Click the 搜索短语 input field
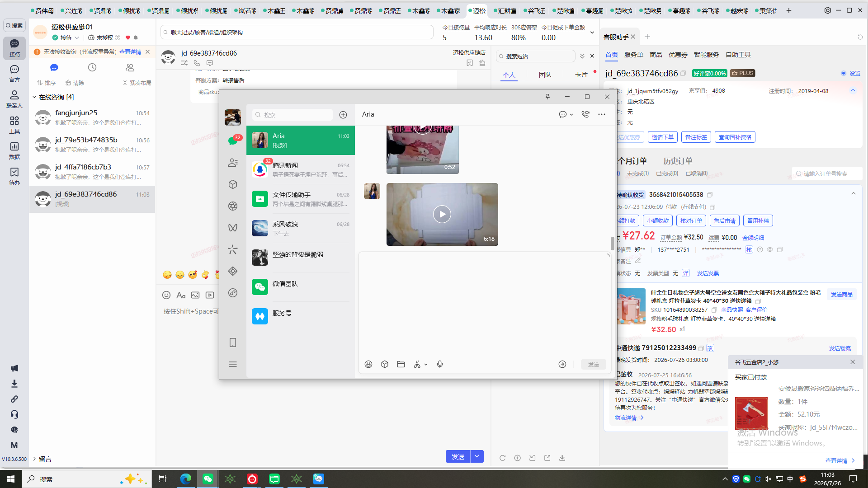This screenshot has width=868, height=488. point(535,56)
